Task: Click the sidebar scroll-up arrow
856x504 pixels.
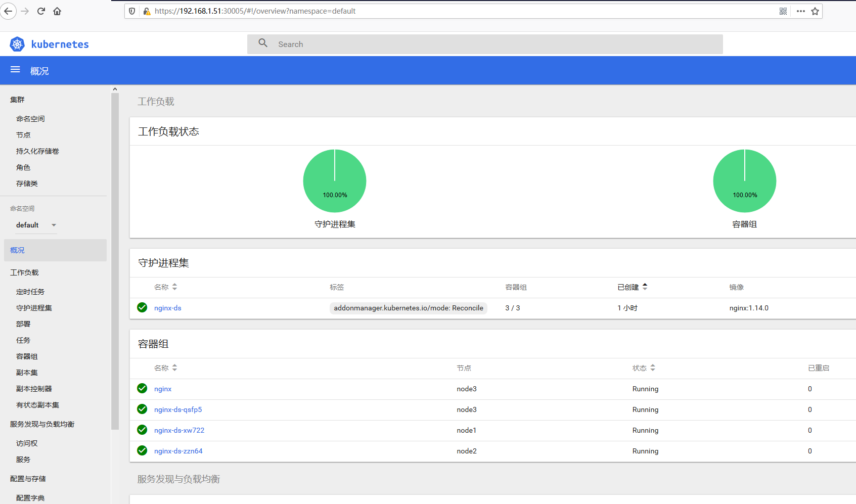Action: pos(115,89)
